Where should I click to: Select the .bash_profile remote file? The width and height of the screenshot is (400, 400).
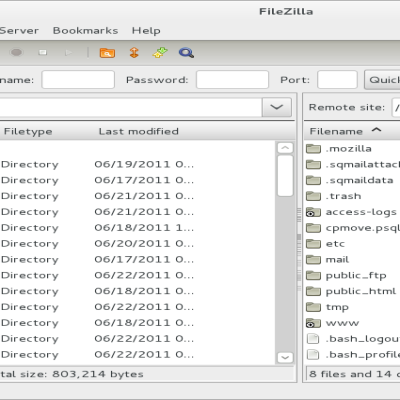click(x=353, y=354)
